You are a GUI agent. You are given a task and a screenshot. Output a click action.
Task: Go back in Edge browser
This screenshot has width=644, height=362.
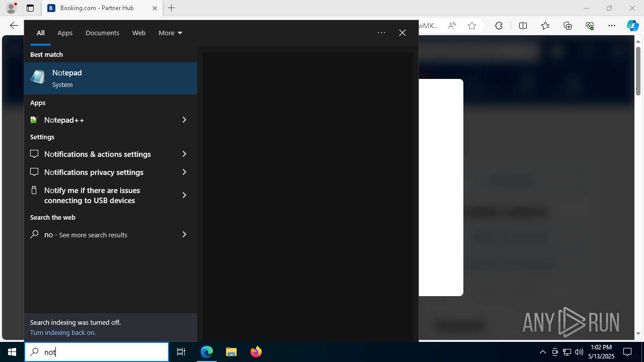coord(14,26)
